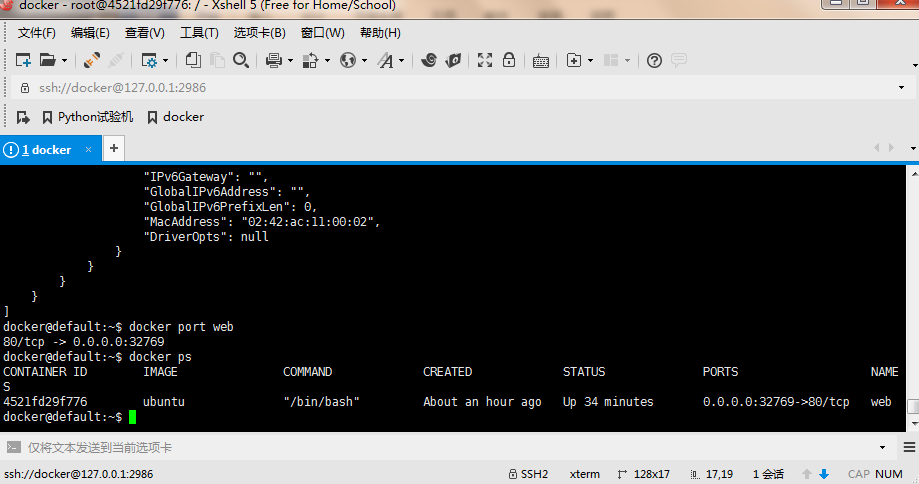Open the tab list dropdown arrow
The image size is (919, 484).
(x=913, y=148)
